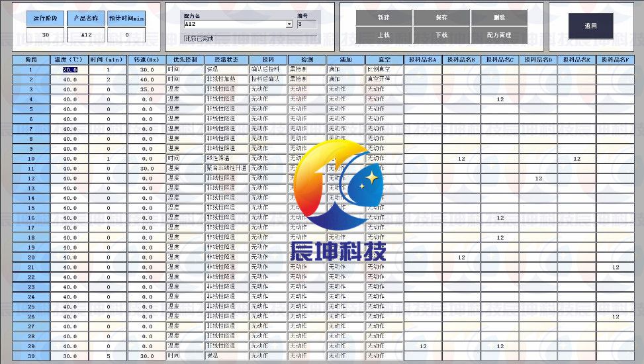Click the 转速(Hz) column header
Viewport: 644px width, 364px height.
point(147,60)
